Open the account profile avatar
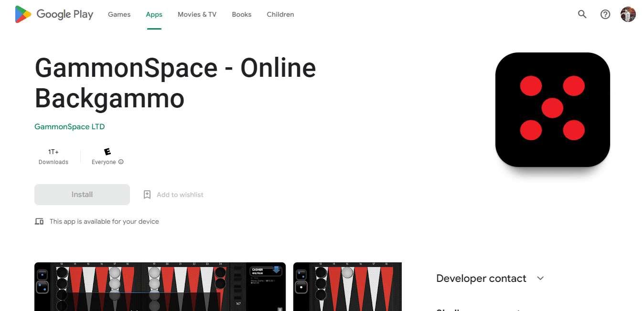This screenshot has height=311, width=644. tap(628, 14)
